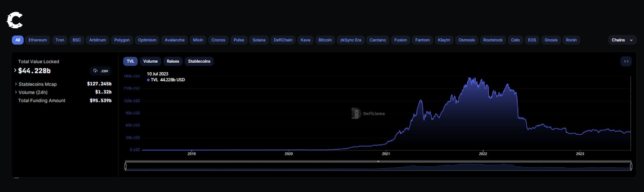Select the Ronin chain filter
Image resolution: width=644 pixels, height=192 pixels.
(x=571, y=40)
